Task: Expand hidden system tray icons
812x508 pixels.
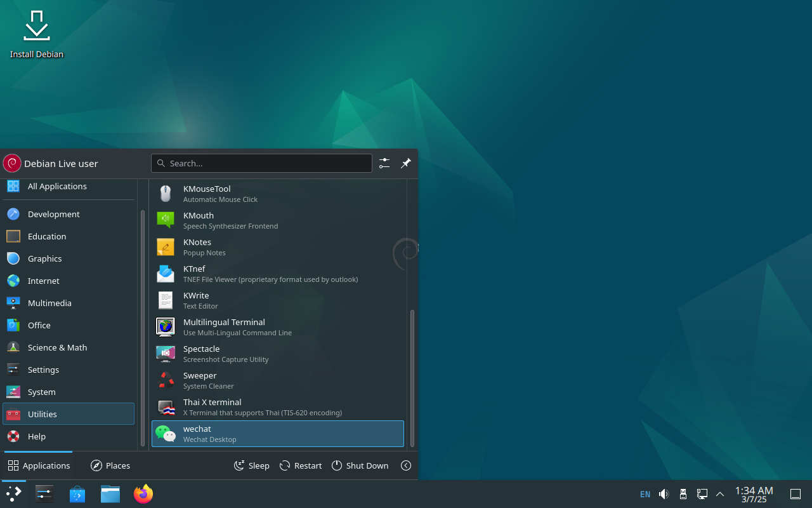Action: (x=720, y=494)
